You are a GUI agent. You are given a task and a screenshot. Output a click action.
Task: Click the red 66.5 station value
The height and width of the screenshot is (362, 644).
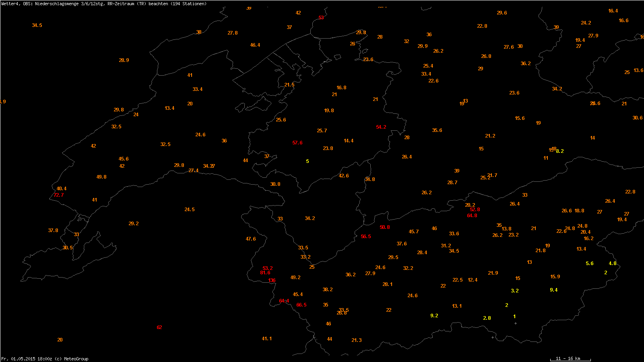[301, 305]
